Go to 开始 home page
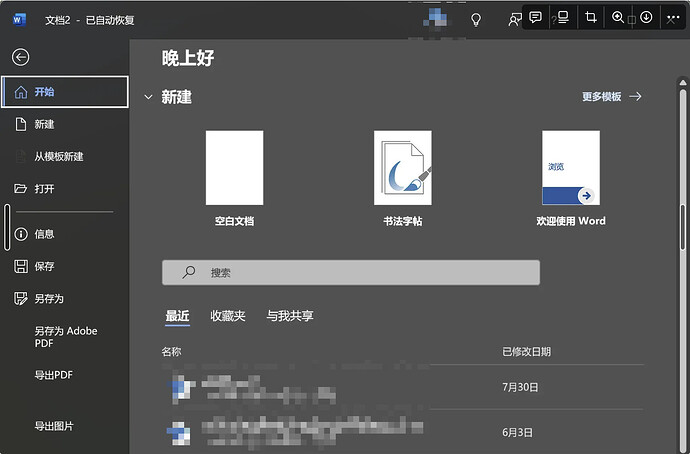This screenshot has height=454, width=690. (x=65, y=92)
